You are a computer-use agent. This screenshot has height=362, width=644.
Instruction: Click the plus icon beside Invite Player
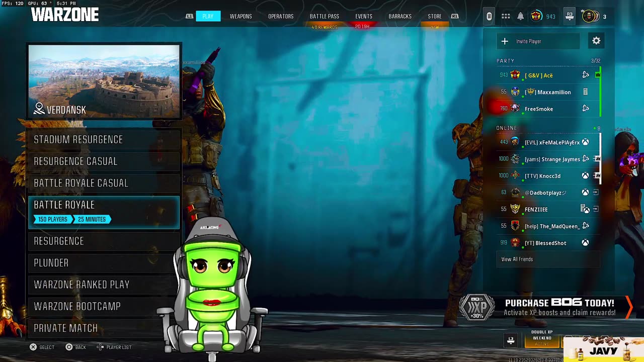(x=505, y=41)
